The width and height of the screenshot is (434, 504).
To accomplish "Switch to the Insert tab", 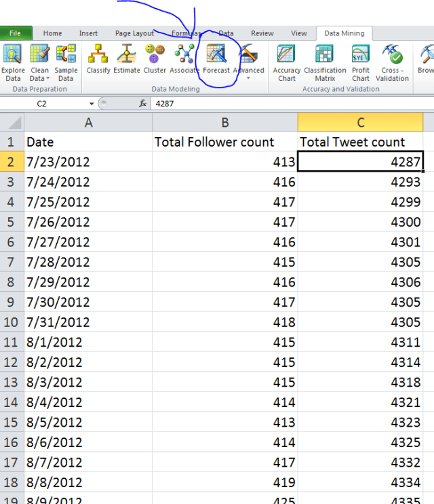I will point(88,33).
